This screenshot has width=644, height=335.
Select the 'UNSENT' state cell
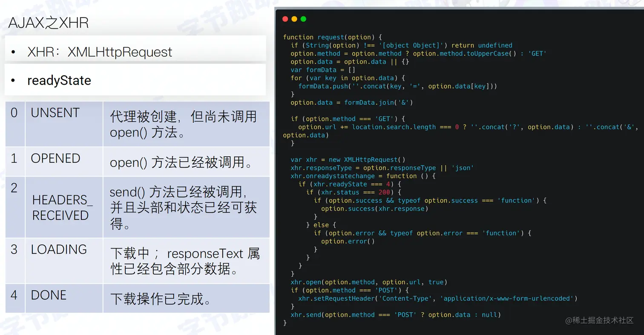[64, 124]
